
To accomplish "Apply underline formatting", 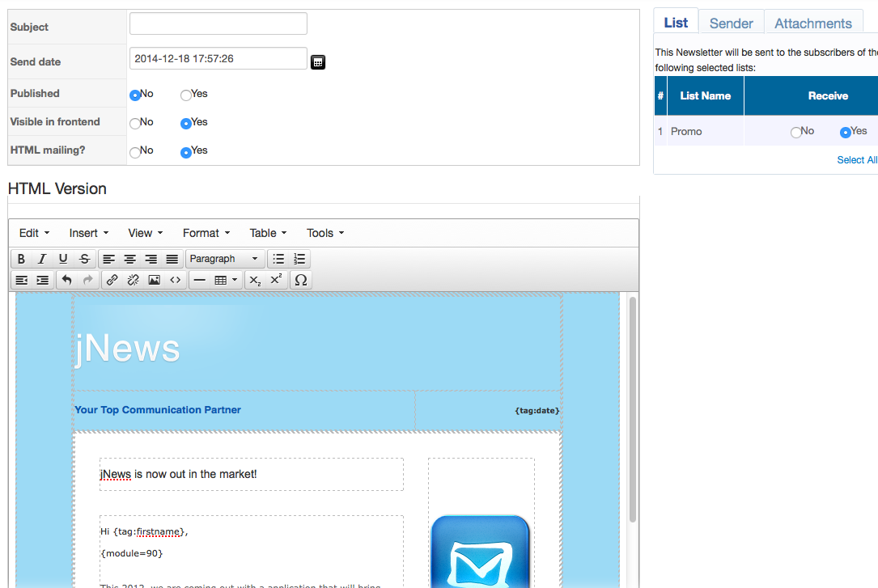I will coord(63,259).
